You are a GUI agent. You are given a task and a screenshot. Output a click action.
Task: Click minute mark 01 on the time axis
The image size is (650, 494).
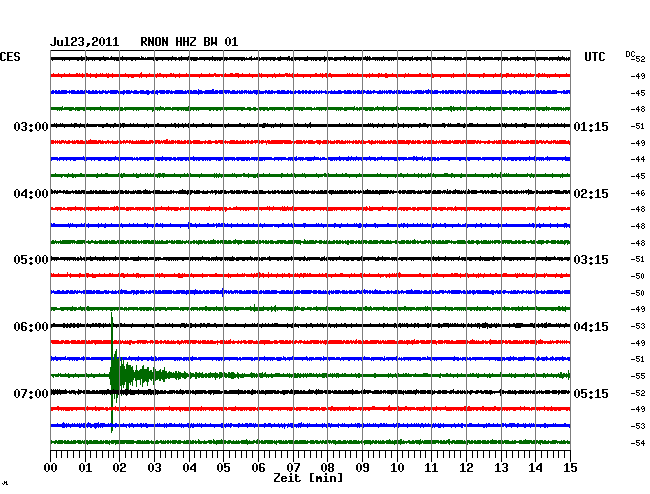[x=85, y=468]
